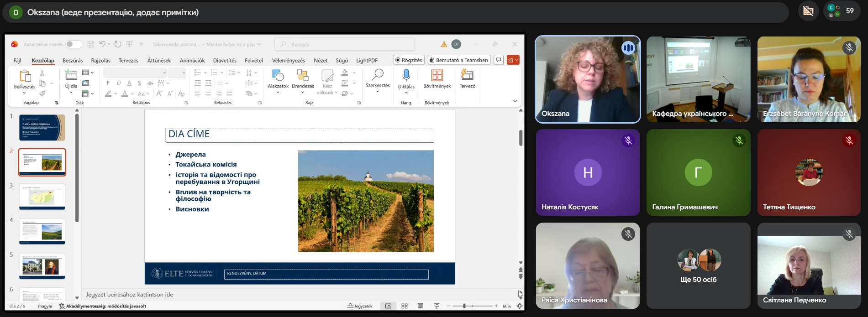Expand the ribbon collapse chevron
Image resolution: width=868 pixels, height=317 pixels.
click(x=515, y=101)
